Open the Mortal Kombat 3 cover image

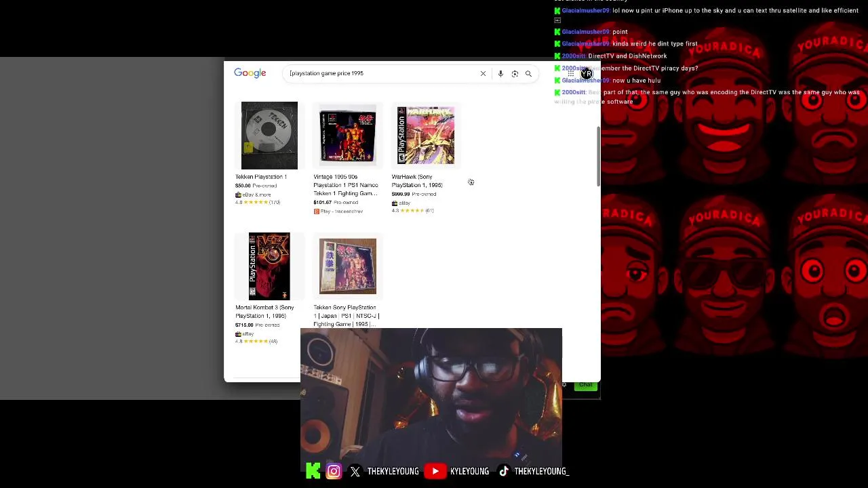point(269,266)
